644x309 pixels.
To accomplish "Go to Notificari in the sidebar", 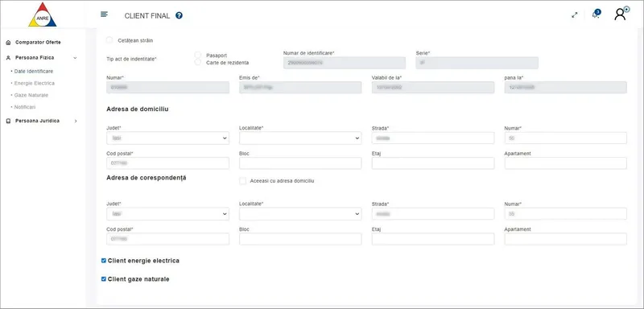I will click(25, 107).
